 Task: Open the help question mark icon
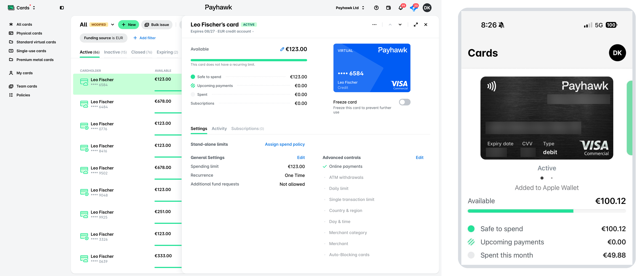pos(376,8)
